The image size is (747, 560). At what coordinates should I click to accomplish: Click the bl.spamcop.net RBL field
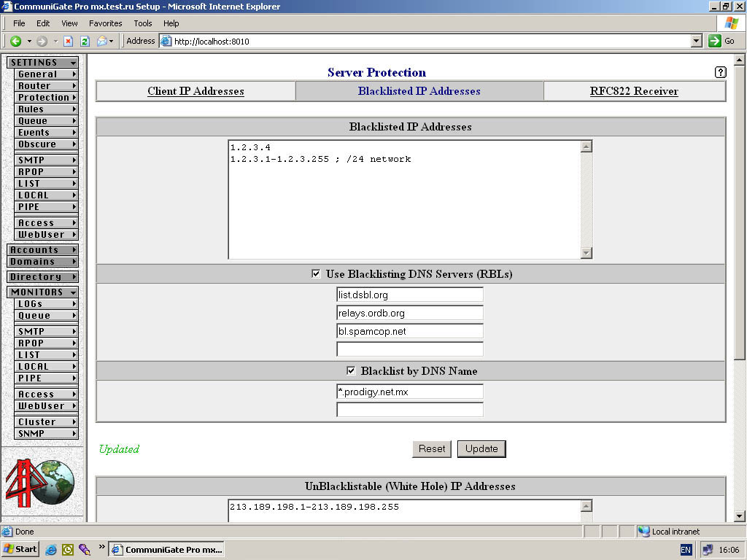point(410,331)
